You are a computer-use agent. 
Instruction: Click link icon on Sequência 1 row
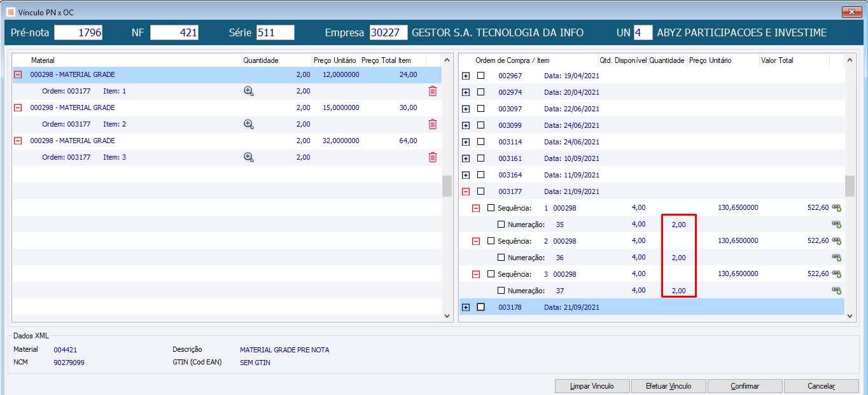pos(836,207)
